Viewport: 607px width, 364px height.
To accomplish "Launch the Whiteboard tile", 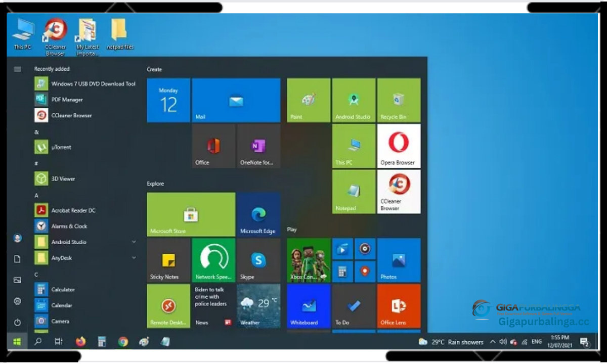I will point(309,306).
